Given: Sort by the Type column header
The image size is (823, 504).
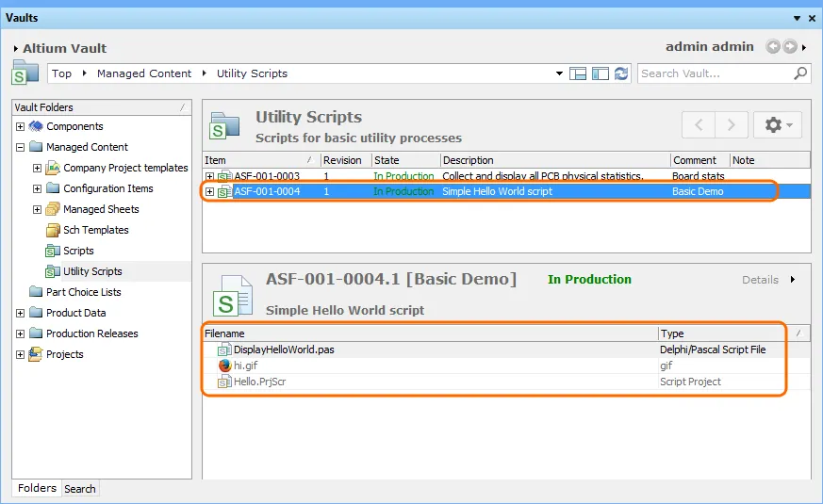Looking at the screenshot, I should tap(733, 333).
